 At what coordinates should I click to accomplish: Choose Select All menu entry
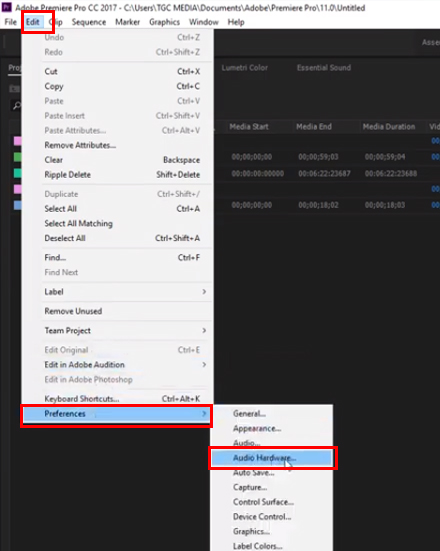(x=118, y=209)
